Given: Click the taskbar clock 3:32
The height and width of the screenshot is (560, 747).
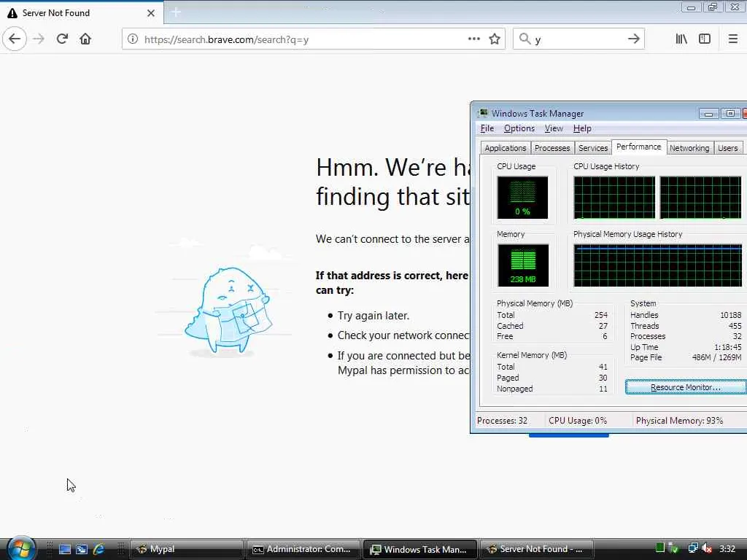Looking at the screenshot, I should click(x=727, y=548).
